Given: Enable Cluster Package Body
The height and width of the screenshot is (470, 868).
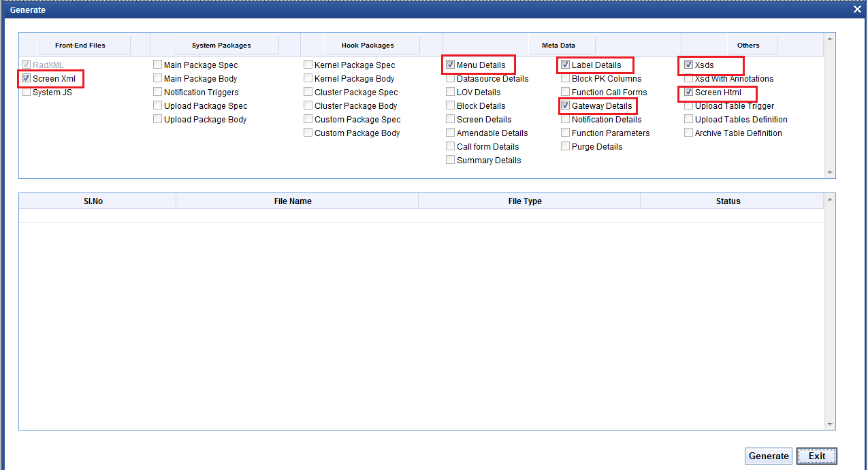Looking at the screenshot, I should (308, 106).
